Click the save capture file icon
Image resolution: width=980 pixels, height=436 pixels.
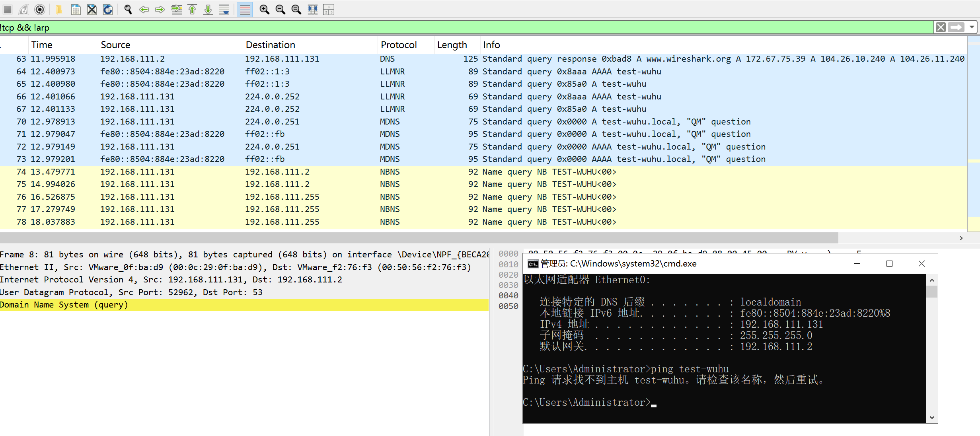(76, 9)
